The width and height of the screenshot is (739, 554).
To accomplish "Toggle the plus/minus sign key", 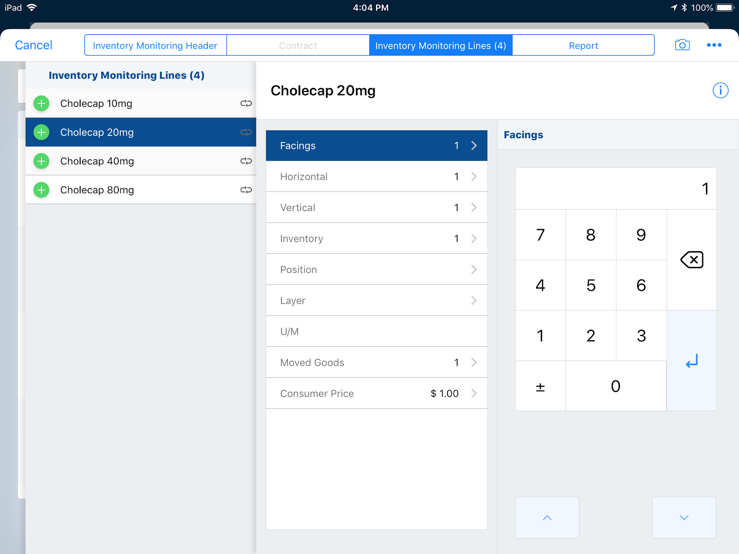I will pos(540,387).
